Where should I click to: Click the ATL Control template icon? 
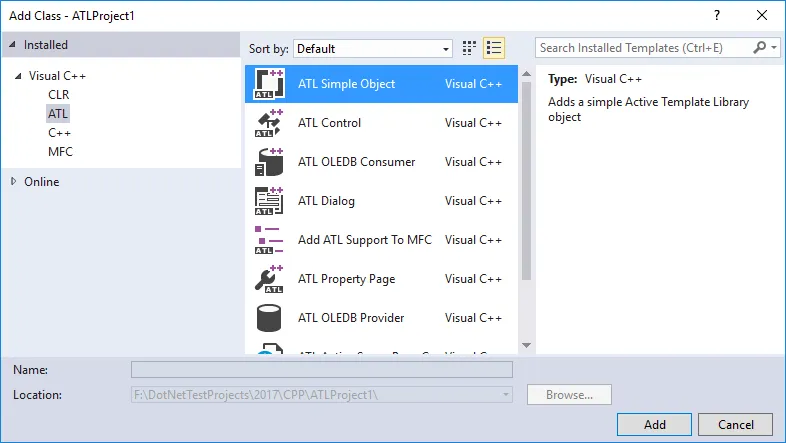click(x=269, y=123)
